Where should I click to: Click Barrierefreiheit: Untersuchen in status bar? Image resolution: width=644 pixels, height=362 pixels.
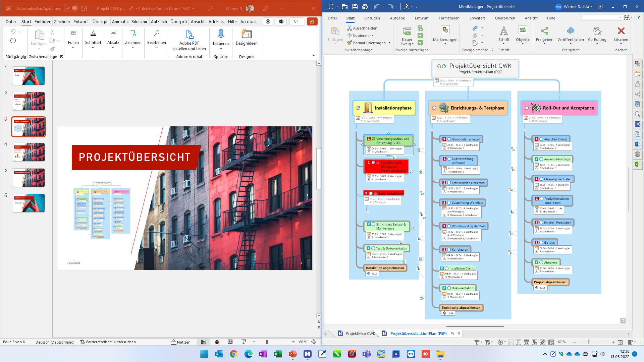108,342
